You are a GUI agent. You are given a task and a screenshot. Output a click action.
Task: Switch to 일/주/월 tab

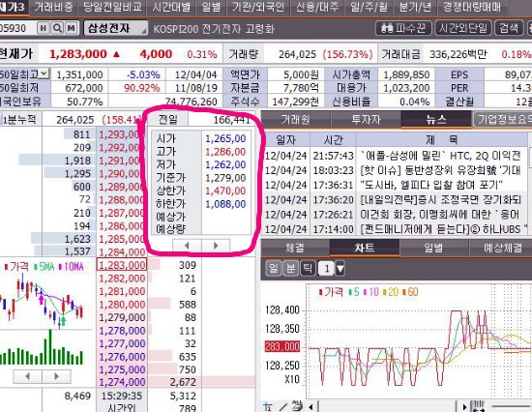coord(369,7)
